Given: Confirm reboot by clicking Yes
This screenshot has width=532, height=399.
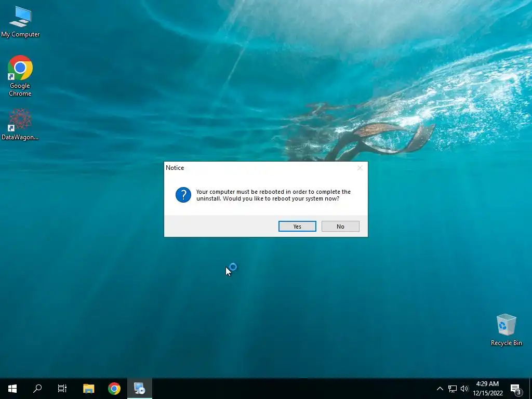Looking at the screenshot, I should click(297, 227).
